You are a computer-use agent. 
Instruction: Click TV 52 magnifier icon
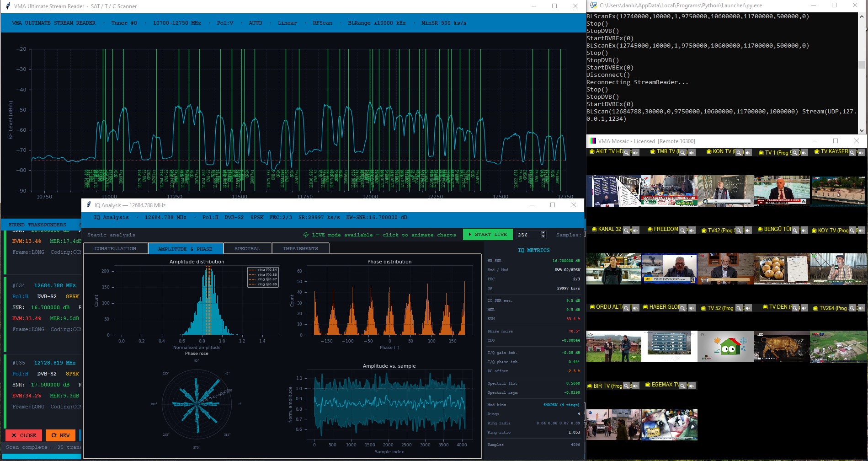pyautogui.click(x=739, y=308)
